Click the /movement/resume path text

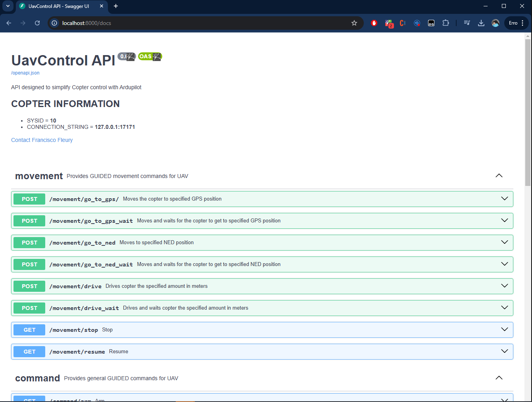(77, 352)
